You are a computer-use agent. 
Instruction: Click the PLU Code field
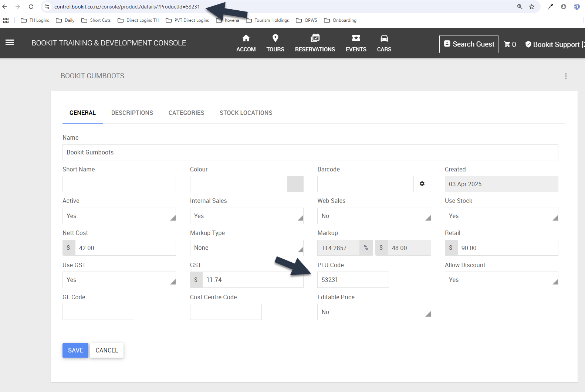[x=353, y=280]
